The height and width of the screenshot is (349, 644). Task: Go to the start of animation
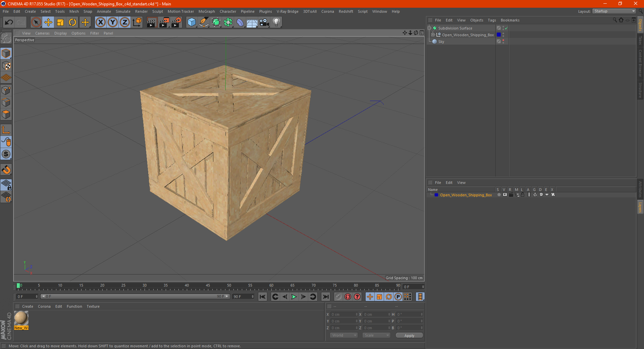(262, 297)
